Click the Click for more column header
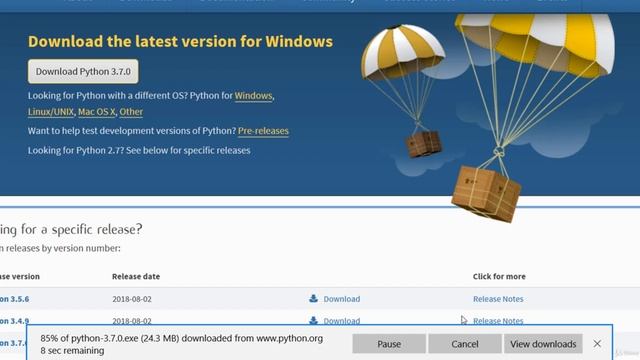 pyautogui.click(x=499, y=276)
